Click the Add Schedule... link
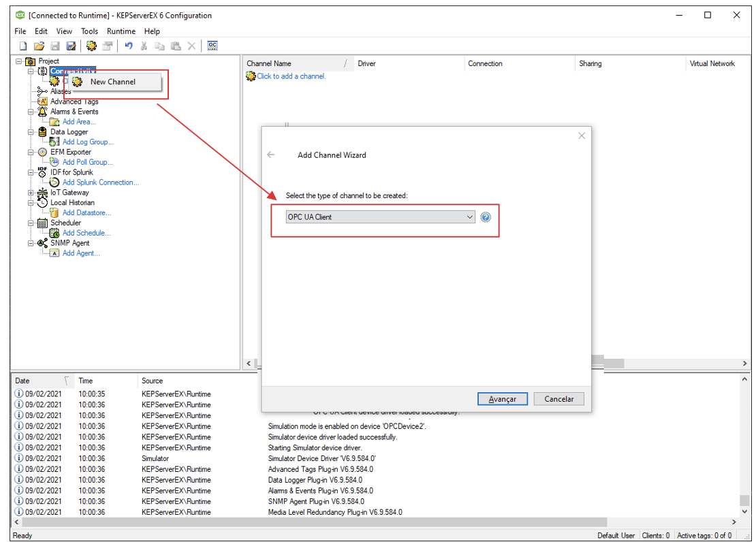 point(86,233)
